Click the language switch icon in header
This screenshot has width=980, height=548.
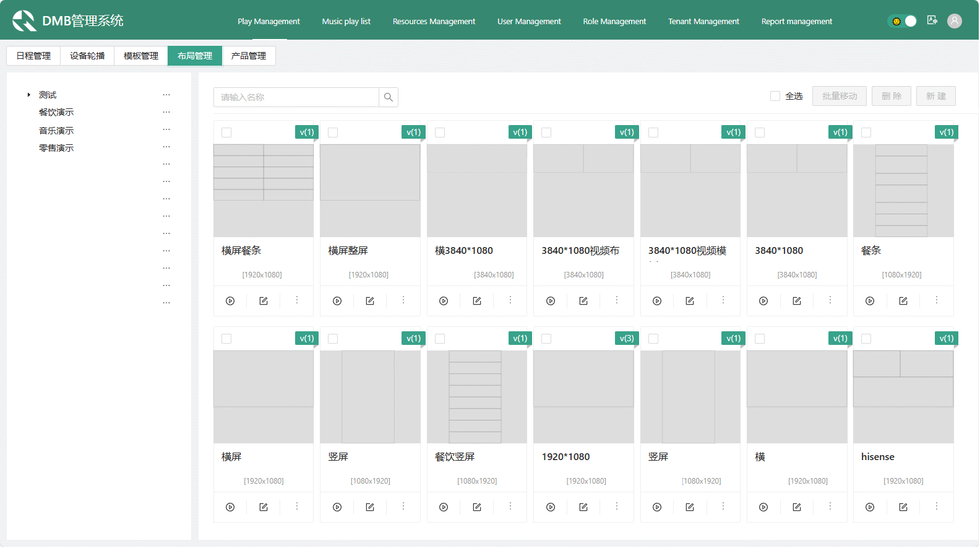[x=932, y=20]
